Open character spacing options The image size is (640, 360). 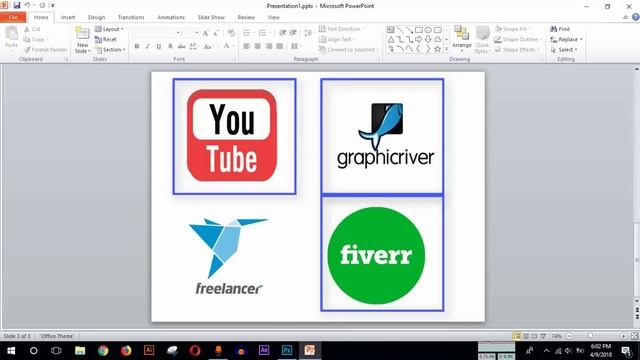pos(193,46)
